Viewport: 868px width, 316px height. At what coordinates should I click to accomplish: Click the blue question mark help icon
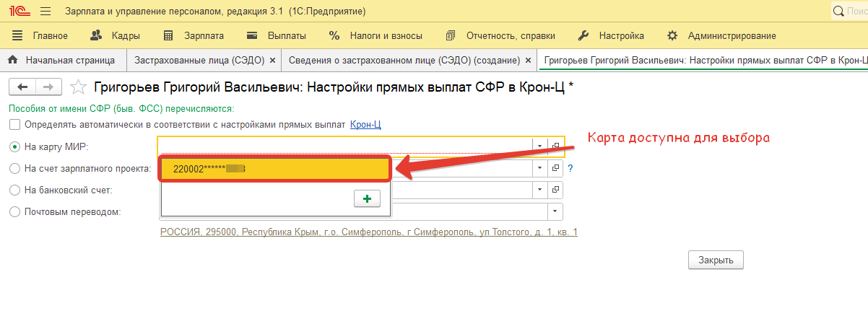tap(570, 168)
